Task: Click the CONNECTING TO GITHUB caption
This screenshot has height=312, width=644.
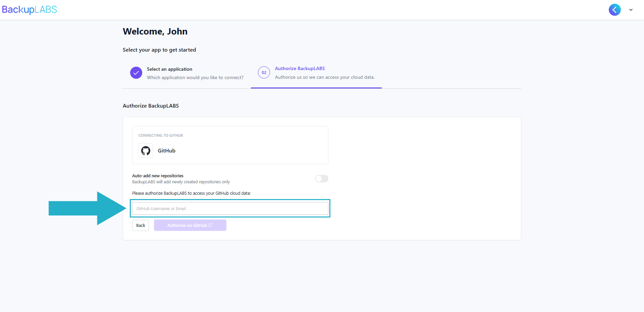Action: [161, 135]
